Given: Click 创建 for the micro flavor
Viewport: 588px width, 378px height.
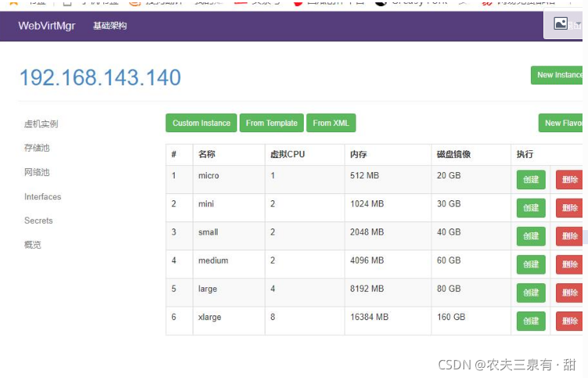Looking at the screenshot, I should pyautogui.click(x=531, y=180).
